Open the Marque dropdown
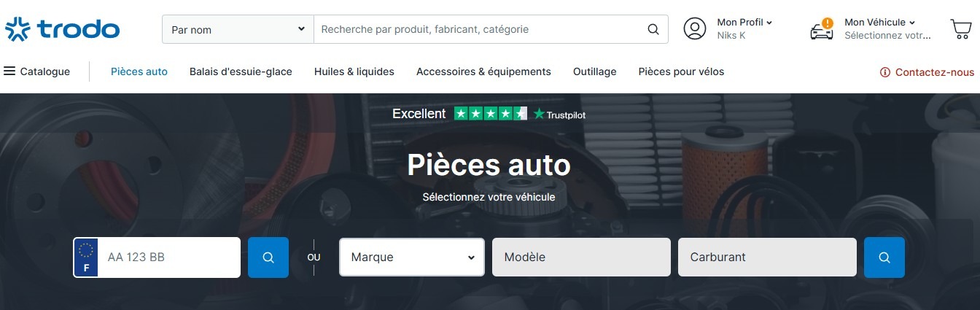The image size is (980, 310). 412,257
